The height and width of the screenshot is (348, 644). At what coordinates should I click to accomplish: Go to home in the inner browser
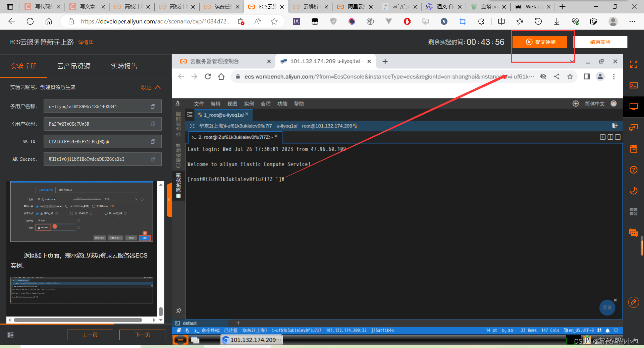pyautogui.click(x=221, y=77)
